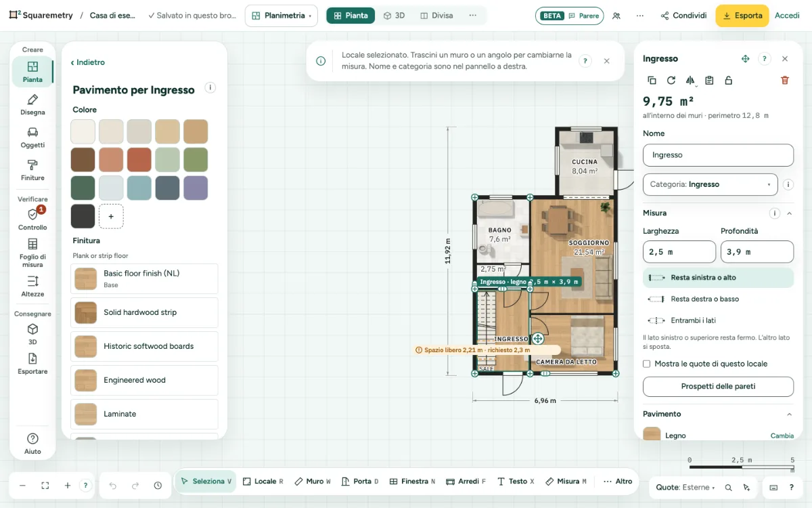Rotate the Ingresso room
This screenshot has width=812, height=508.
tap(671, 80)
